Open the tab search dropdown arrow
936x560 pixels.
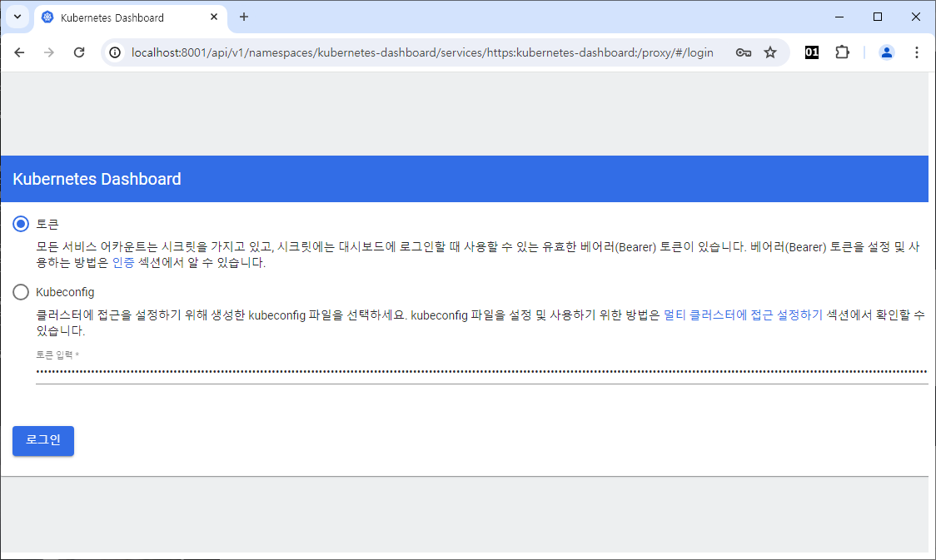click(17, 17)
